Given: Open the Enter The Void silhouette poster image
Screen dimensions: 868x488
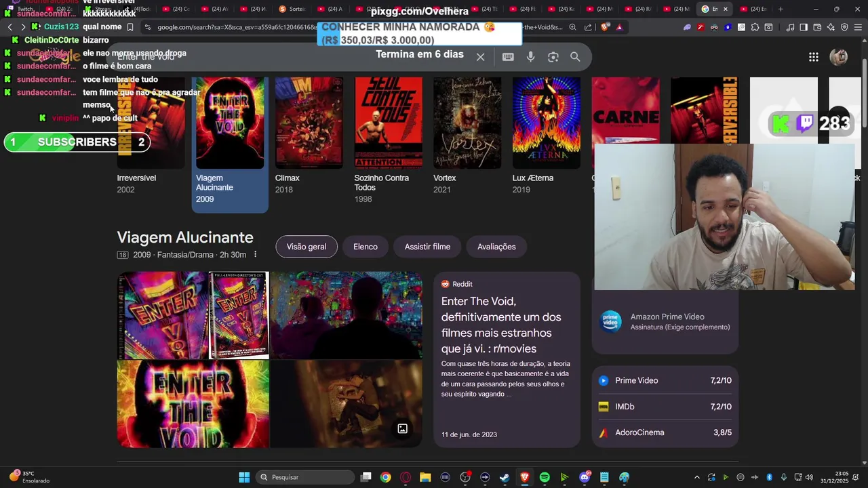Looking at the screenshot, I should coord(193,404).
